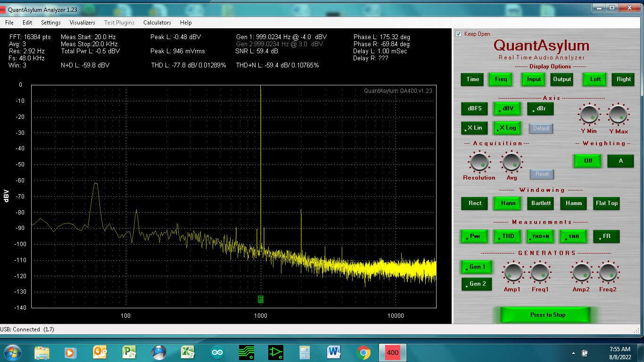Click the Gen 1 frequency readout text
Image resolution: width=644 pixels, height=362 pixels.
click(281, 37)
